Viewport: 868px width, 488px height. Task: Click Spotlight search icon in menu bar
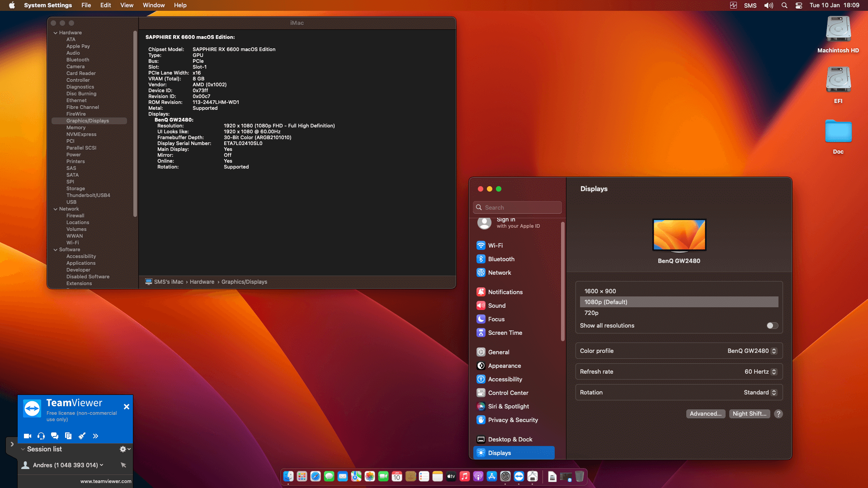pos(784,5)
